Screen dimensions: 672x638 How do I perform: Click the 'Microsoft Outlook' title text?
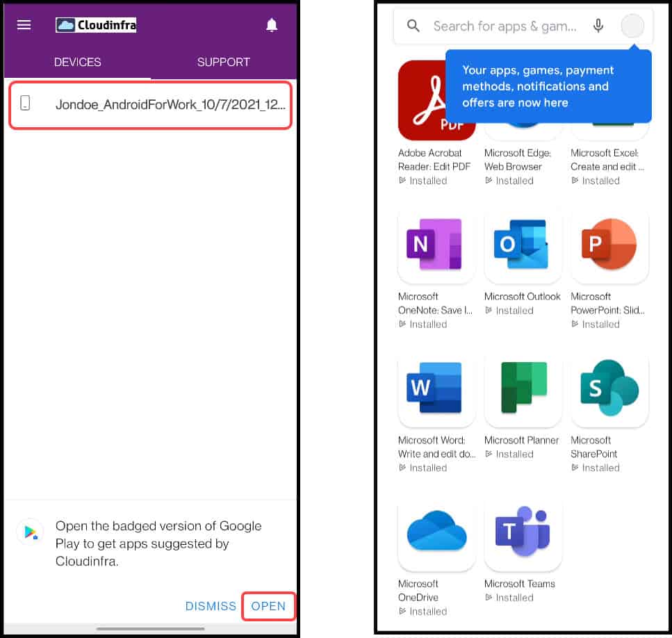click(522, 297)
